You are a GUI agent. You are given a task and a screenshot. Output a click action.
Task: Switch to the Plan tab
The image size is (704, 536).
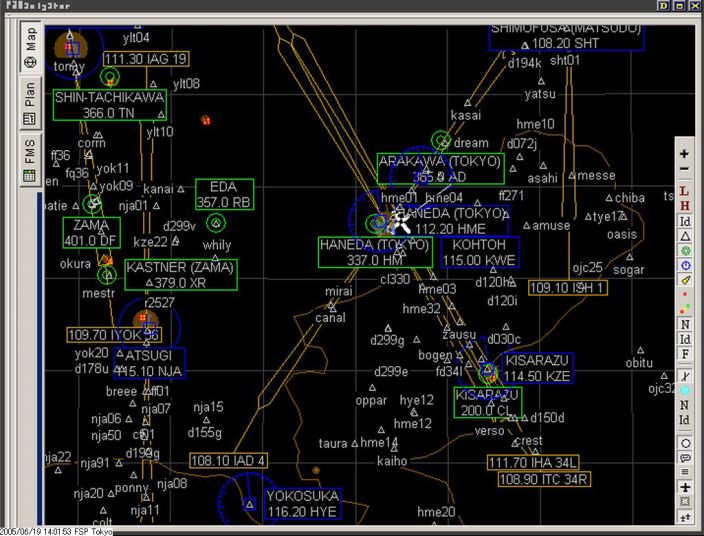30,103
